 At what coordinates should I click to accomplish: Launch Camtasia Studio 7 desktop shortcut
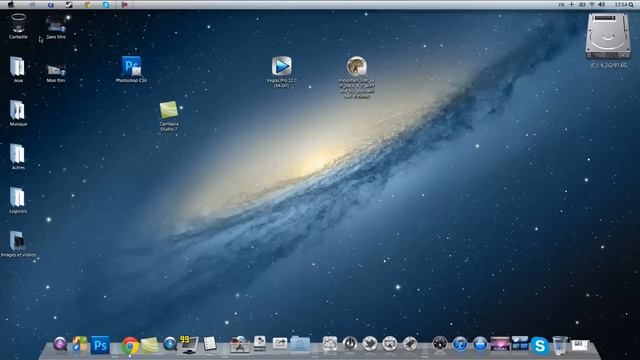coord(169,116)
